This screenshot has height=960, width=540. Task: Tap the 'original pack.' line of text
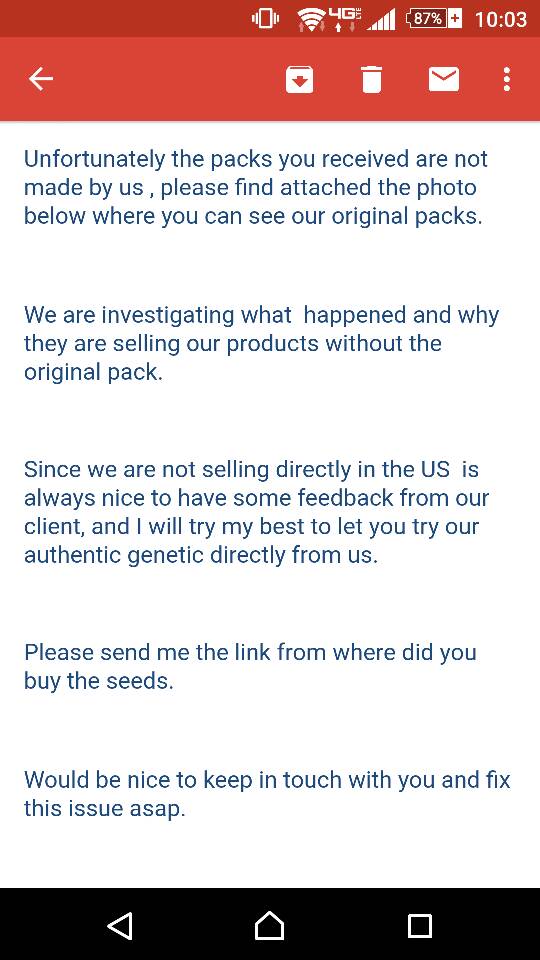click(93, 373)
